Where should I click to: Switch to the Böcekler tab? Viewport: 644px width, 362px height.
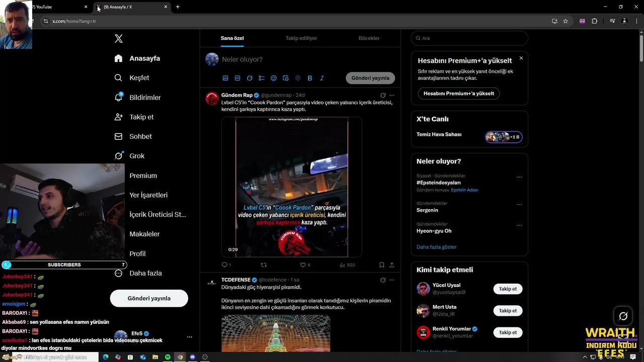369,38
